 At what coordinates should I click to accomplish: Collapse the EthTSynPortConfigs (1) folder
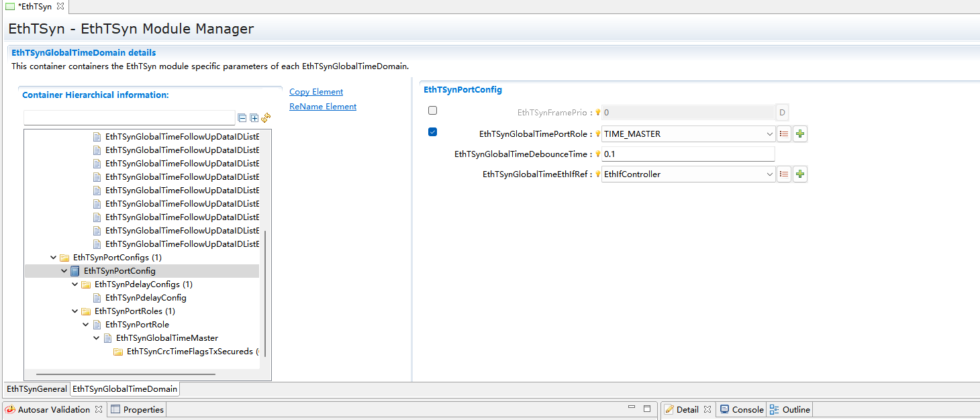54,258
